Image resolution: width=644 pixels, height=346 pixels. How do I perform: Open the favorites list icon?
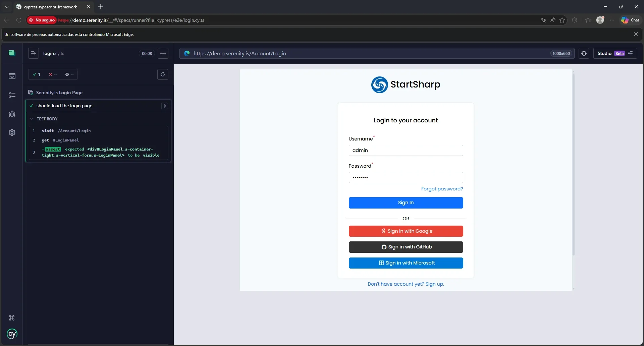(588, 20)
